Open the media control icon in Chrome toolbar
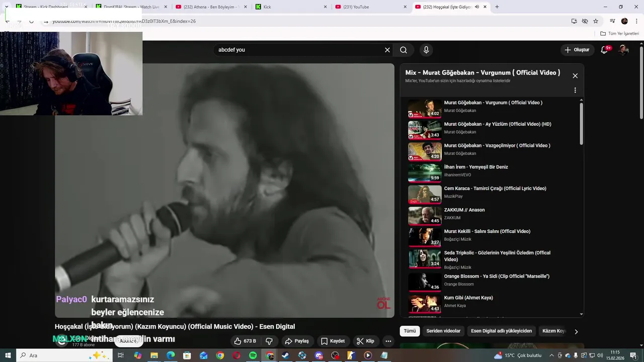Viewport: 644px width, 362px height. tap(612, 21)
